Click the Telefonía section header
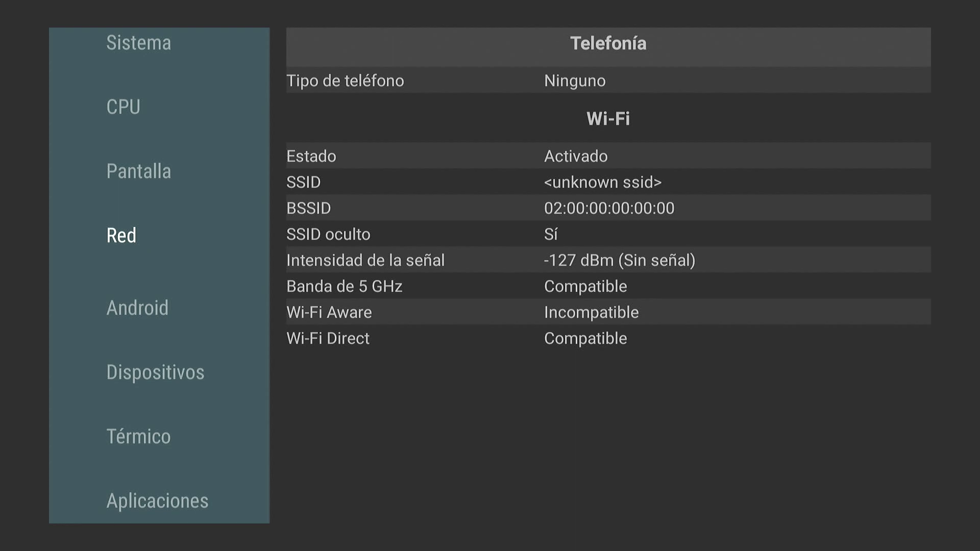980x551 pixels. click(x=608, y=44)
